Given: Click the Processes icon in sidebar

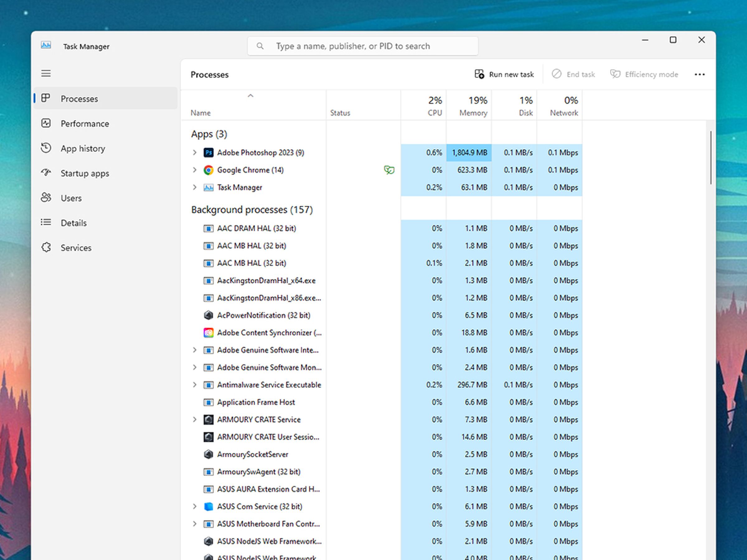Looking at the screenshot, I should [46, 99].
